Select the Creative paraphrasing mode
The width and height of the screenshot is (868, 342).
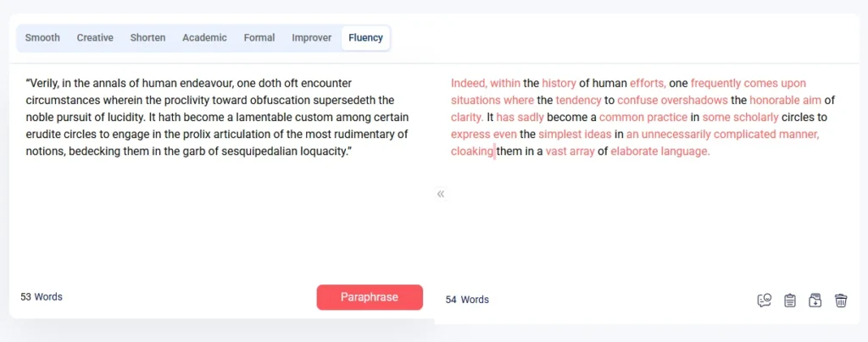click(x=95, y=37)
